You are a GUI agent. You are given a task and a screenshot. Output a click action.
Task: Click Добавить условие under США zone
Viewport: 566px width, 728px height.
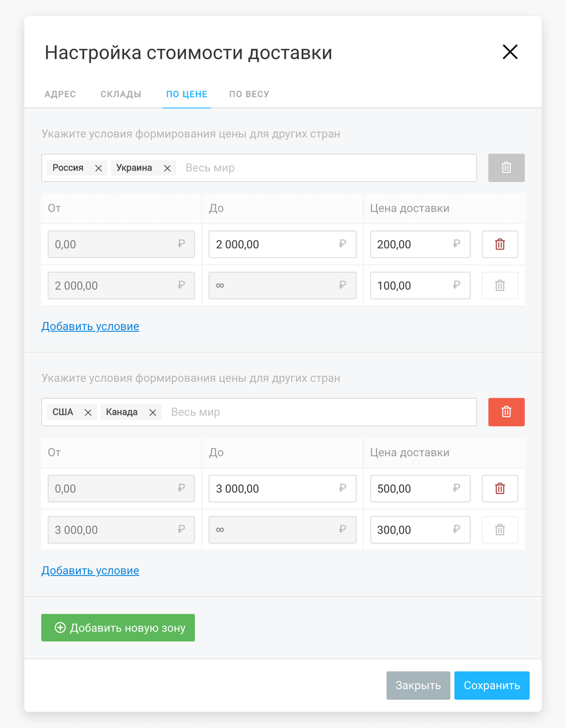coord(90,571)
